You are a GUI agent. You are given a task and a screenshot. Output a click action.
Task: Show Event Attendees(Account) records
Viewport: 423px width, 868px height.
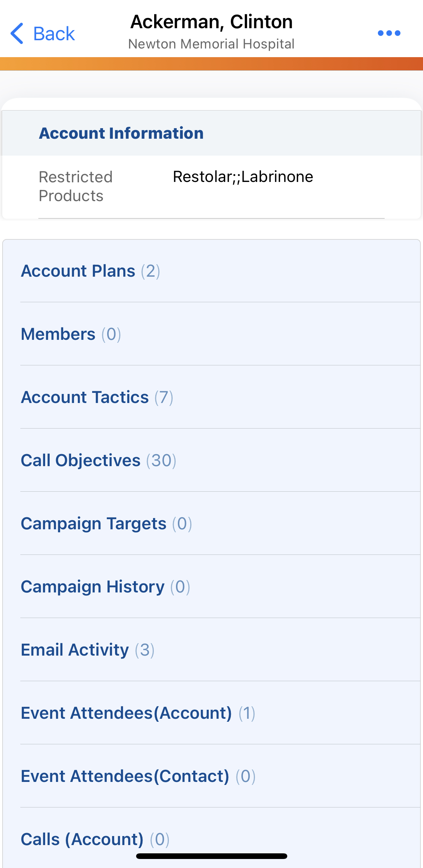coord(138,713)
